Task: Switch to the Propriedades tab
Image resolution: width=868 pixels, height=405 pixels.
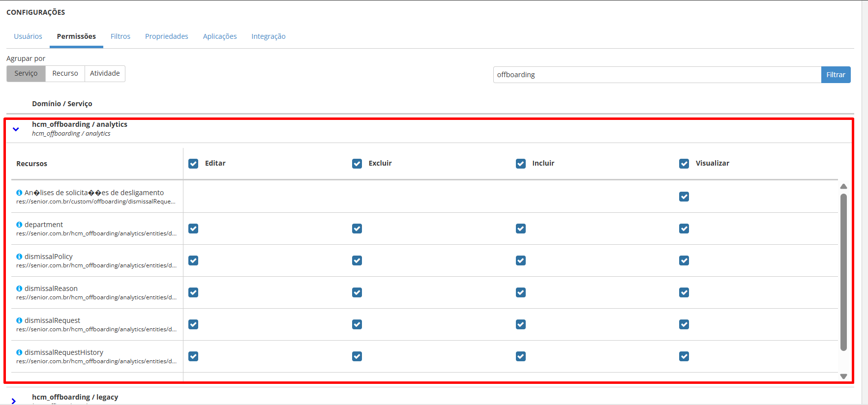Action: [x=167, y=36]
